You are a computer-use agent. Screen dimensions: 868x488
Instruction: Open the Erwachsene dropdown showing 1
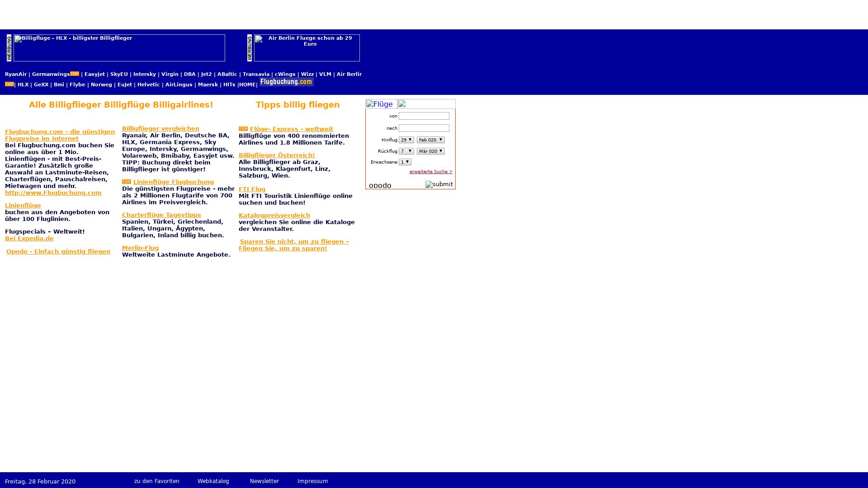pyautogui.click(x=405, y=161)
